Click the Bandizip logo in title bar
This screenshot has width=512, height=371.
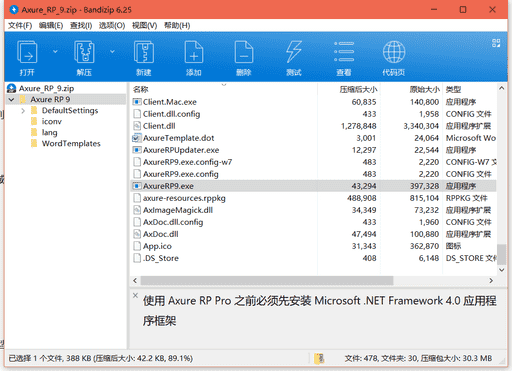pyautogui.click(x=14, y=10)
